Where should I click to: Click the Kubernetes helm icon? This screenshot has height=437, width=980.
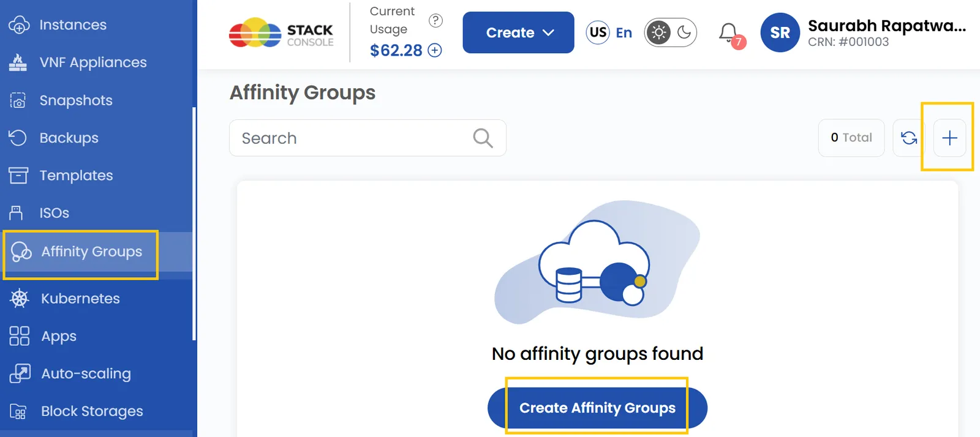click(x=20, y=299)
